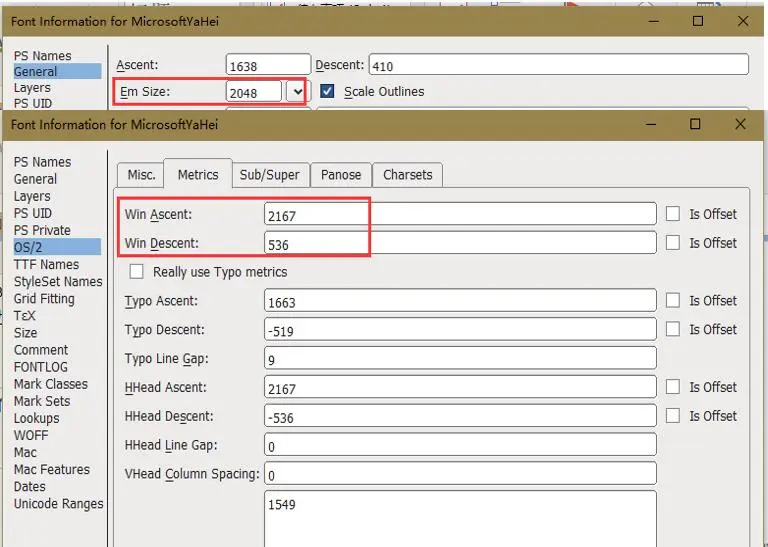This screenshot has height=547, width=768.
Task: Click the Typo Ascent input field
Action: (x=460, y=301)
